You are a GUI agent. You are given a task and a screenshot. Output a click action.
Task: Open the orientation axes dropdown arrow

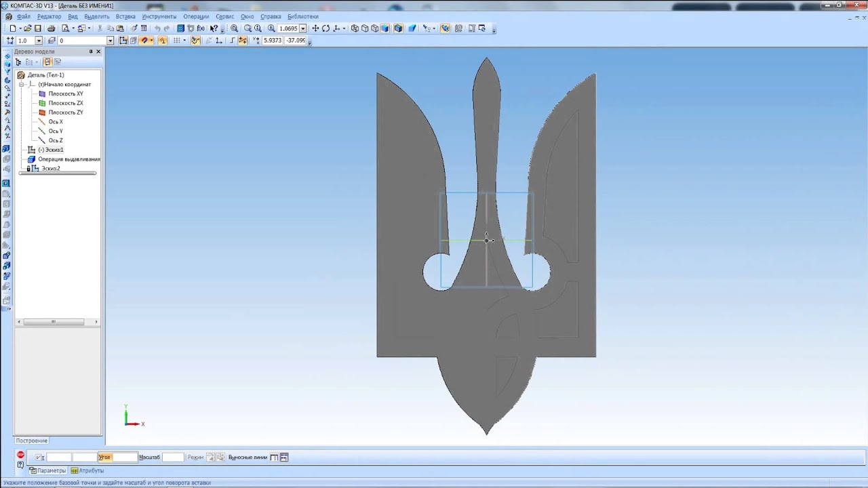344,28
